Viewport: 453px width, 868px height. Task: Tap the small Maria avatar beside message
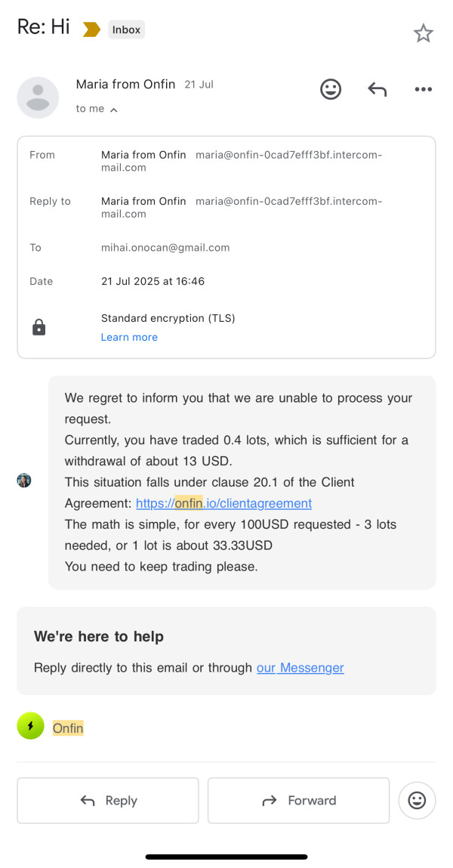pyautogui.click(x=24, y=480)
